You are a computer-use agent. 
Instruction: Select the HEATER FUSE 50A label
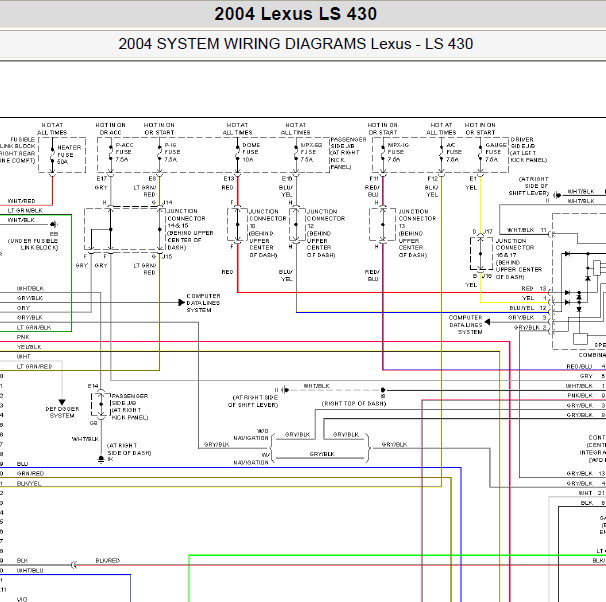click(x=69, y=155)
